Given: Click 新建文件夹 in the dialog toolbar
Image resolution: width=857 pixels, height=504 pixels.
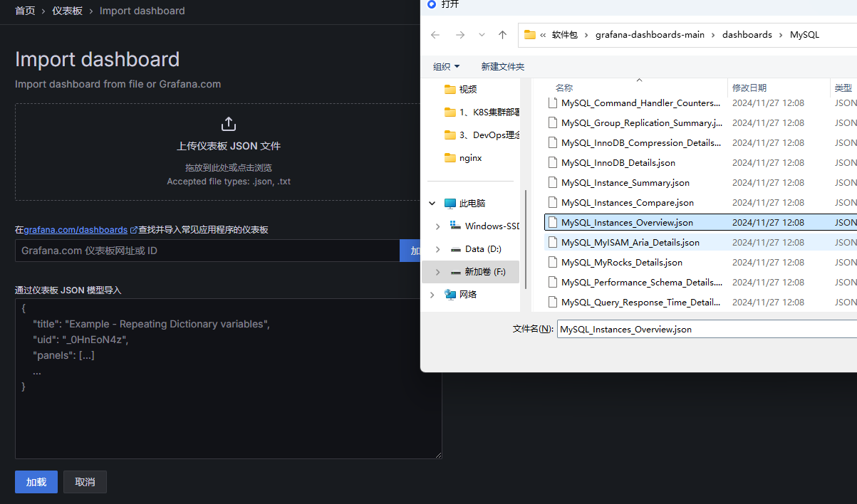Looking at the screenshot, I should [x=502, y=66].
